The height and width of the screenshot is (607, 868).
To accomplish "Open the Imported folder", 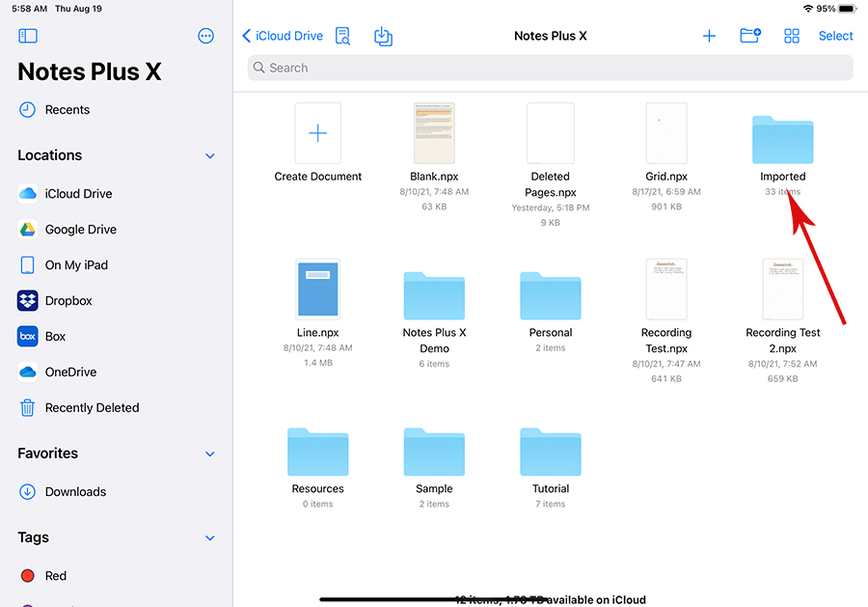I will pyautogui.click(x=783, y=140).
